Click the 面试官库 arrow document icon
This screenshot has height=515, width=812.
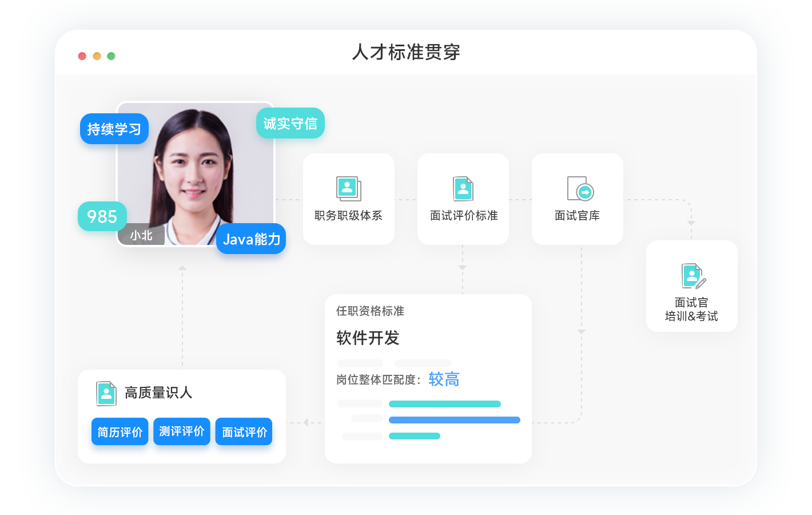tap(580, 189)
